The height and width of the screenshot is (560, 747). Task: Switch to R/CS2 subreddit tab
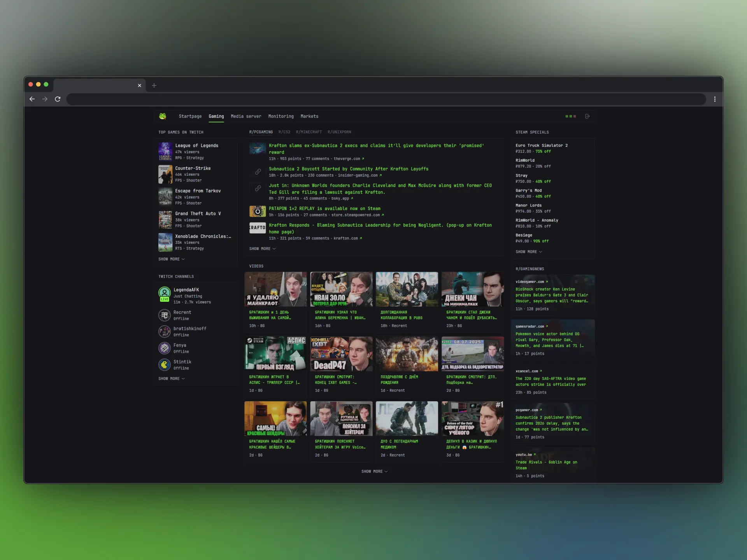284,132
